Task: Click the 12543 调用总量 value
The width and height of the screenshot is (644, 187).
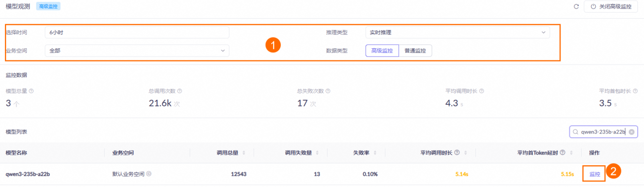Action: (238, 174)
